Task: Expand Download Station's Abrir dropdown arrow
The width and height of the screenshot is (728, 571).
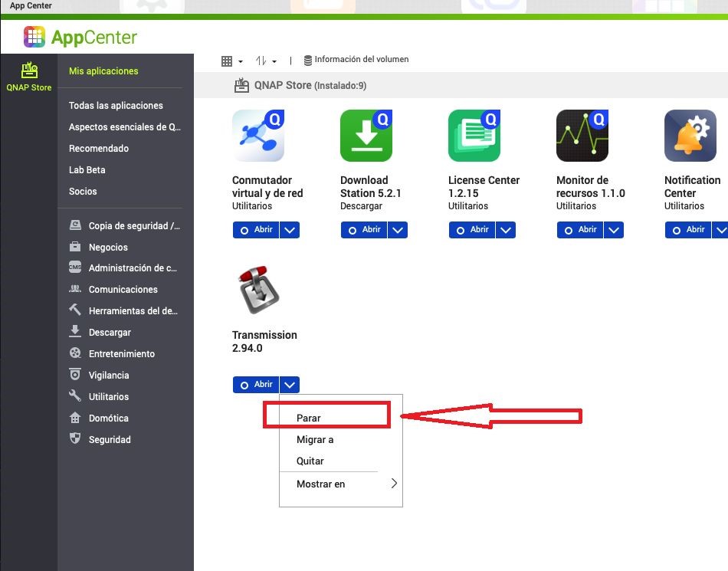Action: [x=398, y=230]
